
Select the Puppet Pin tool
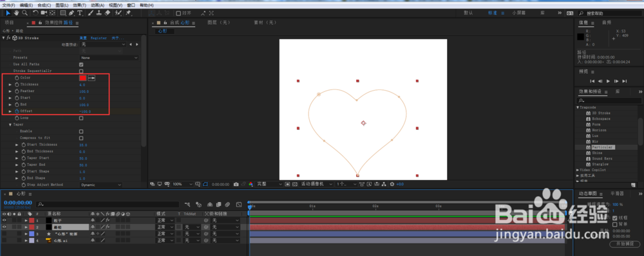tap(129, 13)
